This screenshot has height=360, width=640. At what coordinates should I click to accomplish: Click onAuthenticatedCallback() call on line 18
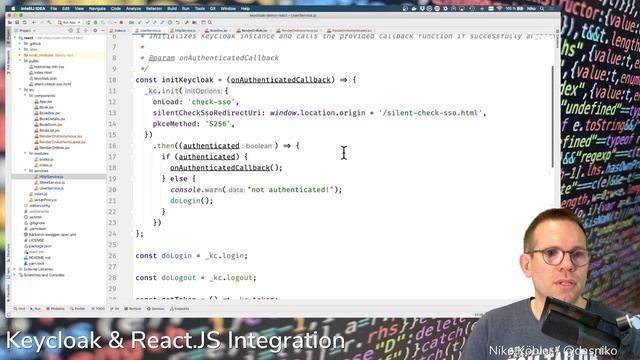tap(226, 168)
